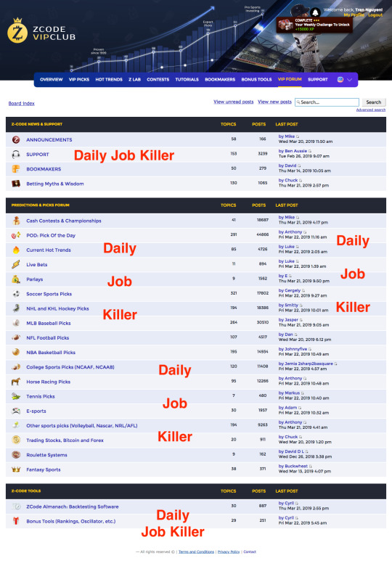Click the MLB Baseball Picks icon
Viewport: 392px width, 566px height.
[16, 323]
